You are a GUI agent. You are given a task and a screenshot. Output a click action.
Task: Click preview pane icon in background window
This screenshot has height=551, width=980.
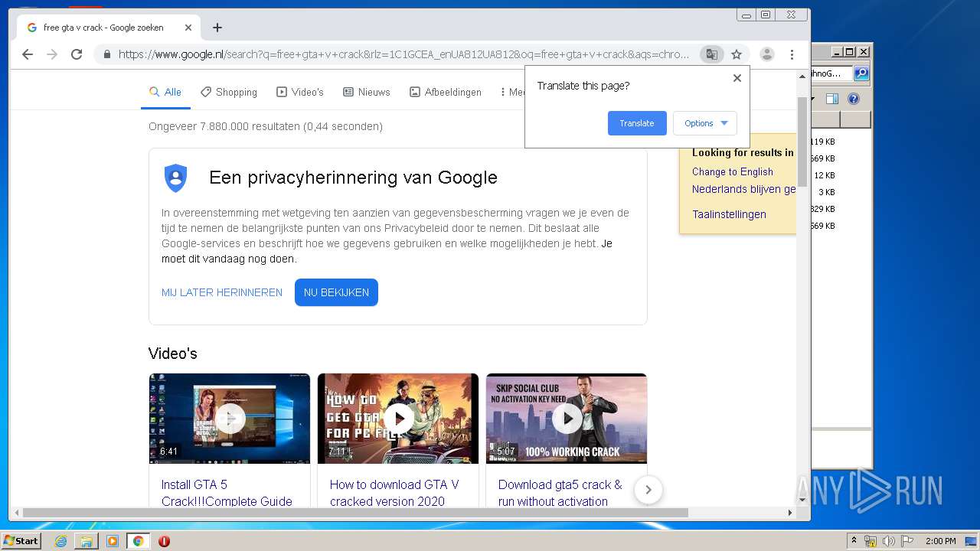[832, 99]
